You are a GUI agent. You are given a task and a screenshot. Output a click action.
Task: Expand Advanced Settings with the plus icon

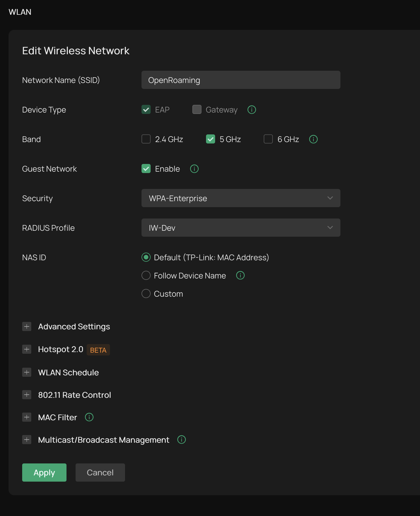click(27, 326)
